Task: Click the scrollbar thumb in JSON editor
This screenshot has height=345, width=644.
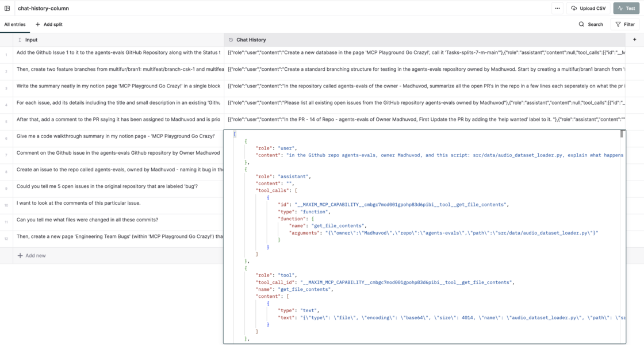Action: pyautogui.click(x=622, y=134)
